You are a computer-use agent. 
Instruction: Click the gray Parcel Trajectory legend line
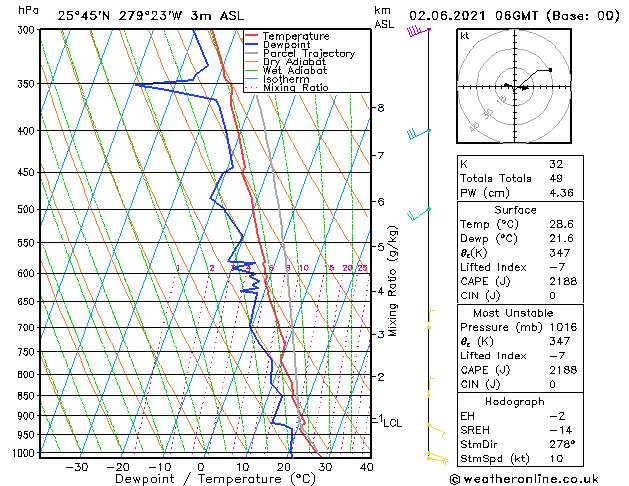pos(252,53)
